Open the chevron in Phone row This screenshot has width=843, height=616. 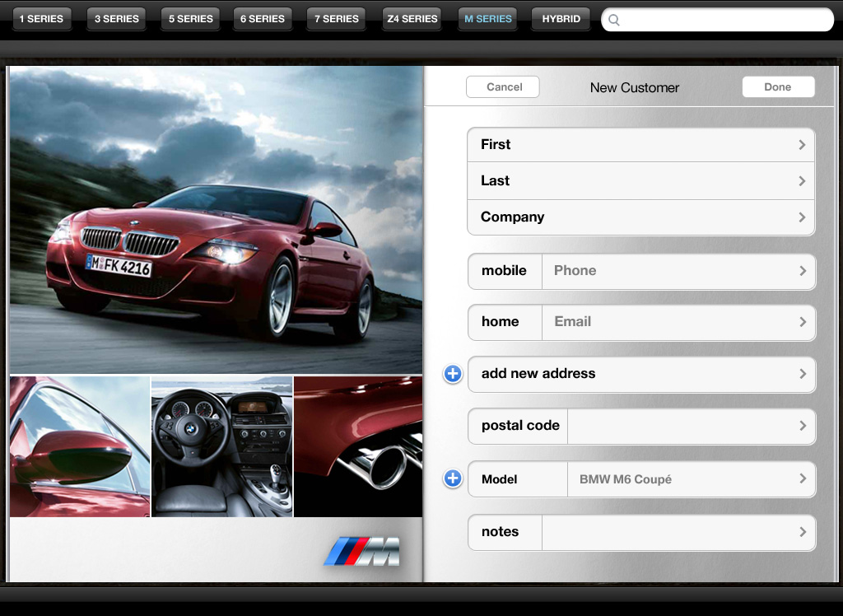[x=803, y=271]
